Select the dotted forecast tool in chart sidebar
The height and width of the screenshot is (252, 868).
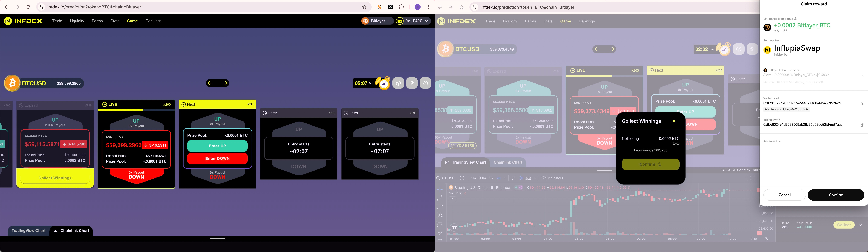[x=440, y=224]
